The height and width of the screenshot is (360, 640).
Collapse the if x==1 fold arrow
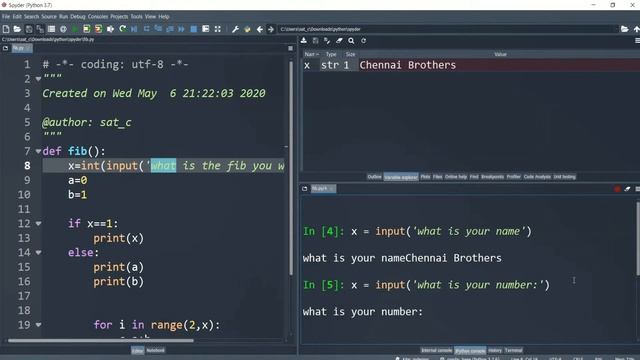click(x=38, y=224)
